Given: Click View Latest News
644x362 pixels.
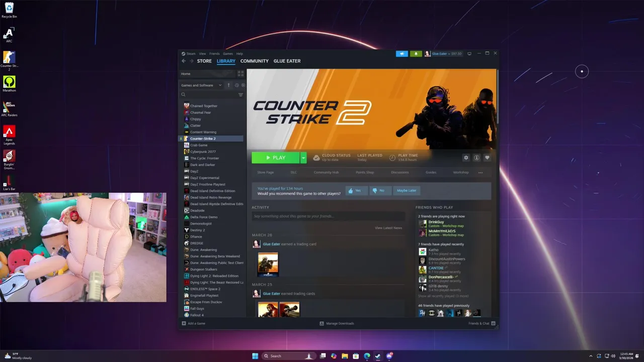Looking at the screenshot, I should click(x=388, y=228).
